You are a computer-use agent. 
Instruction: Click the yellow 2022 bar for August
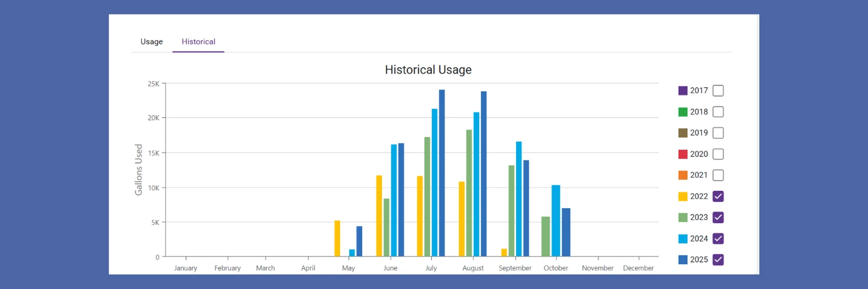click(x=462, y=219)
